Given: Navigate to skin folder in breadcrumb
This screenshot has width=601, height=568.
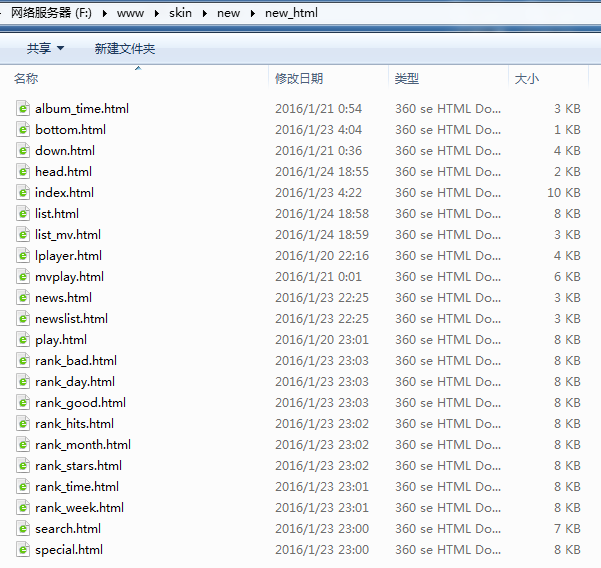Looking at the screenshot, I should pos(181,13).
